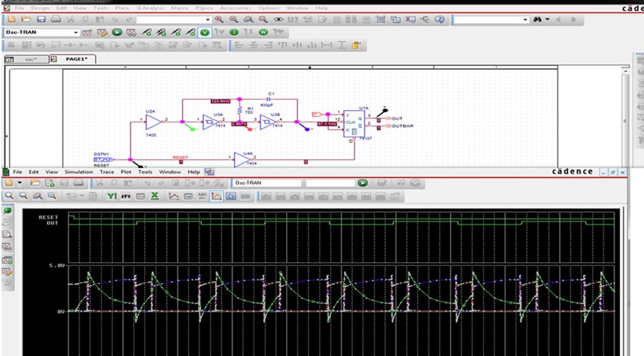Image resolution: width=644 pixels, height=356 pixels.
Task: Save the schematic with the floppy disk icon
Action: click(41, 19)
